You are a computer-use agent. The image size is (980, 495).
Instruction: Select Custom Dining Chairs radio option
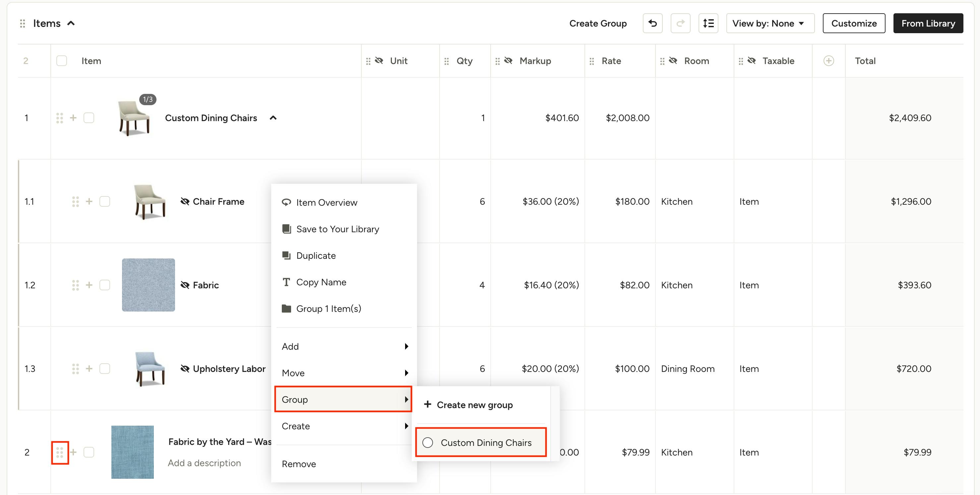click(x=428, y=443)
